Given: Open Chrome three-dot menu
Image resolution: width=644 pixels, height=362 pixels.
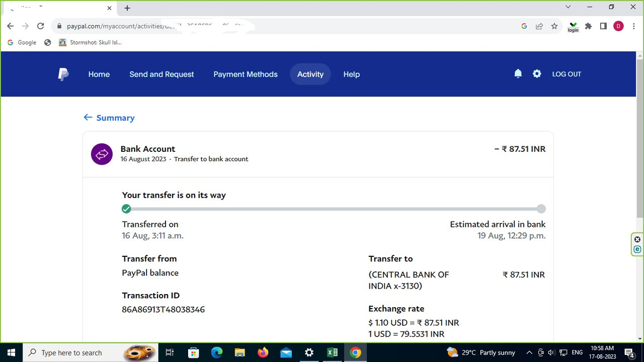Looking at the screenshot, I should click(633, 26).
